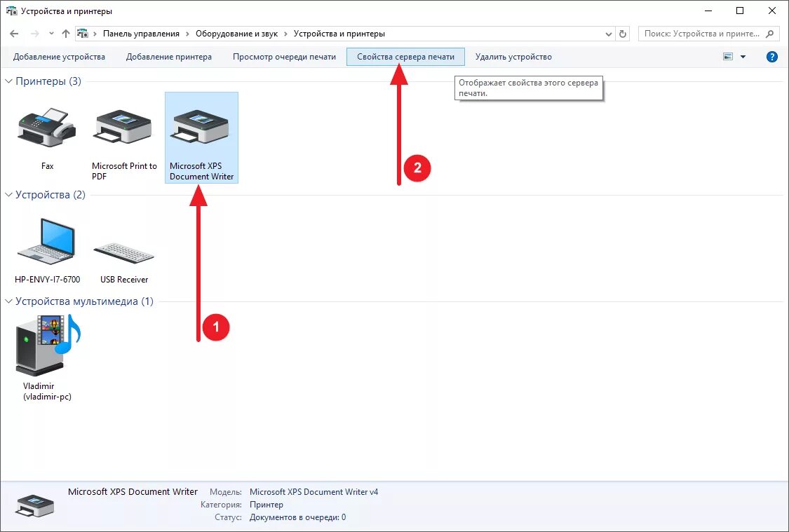The height and width of the screenshot is (532, 789).
Task: Select the Microsoft Print to PDF printer
Action: [123, 128]
